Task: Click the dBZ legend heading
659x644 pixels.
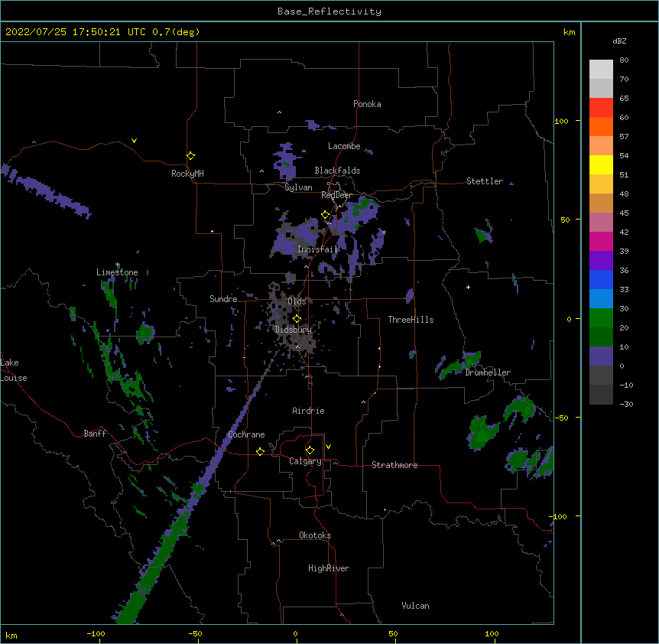Action: click(619, 41)
